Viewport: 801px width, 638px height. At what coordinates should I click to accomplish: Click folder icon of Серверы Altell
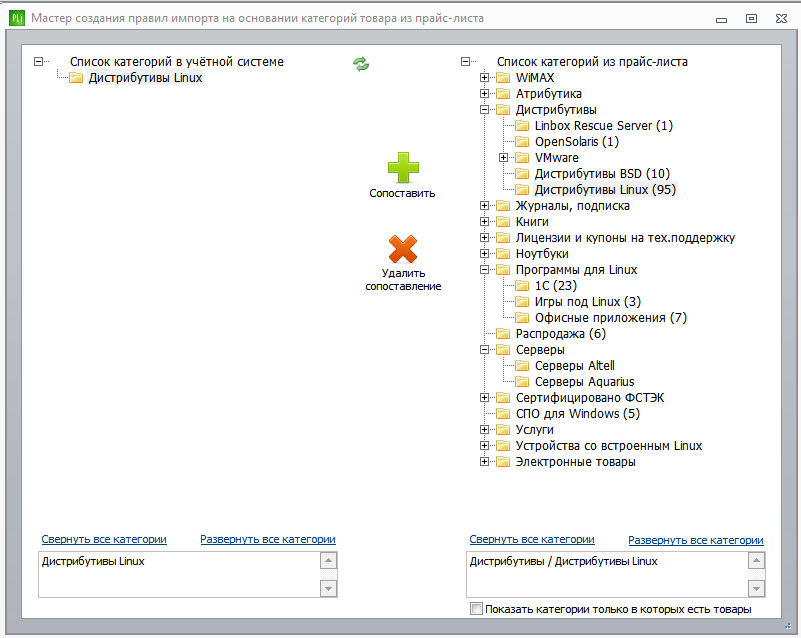[x=522, y=366]
